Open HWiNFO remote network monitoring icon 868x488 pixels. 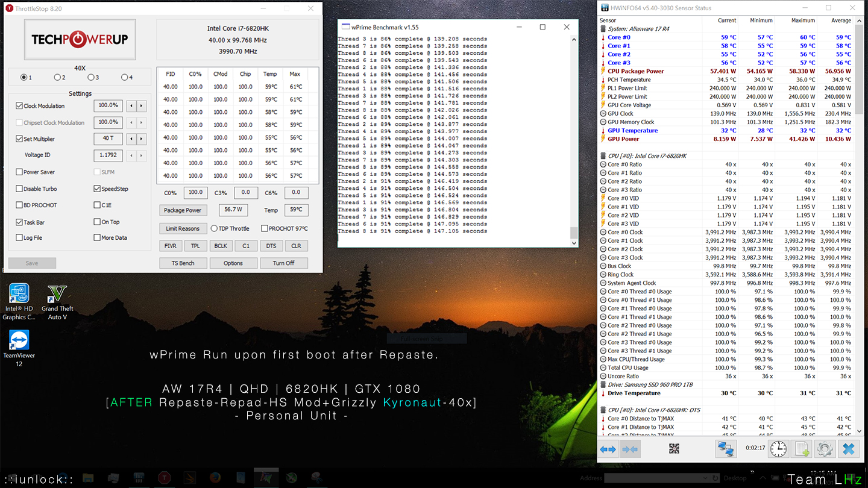point(725,449)
